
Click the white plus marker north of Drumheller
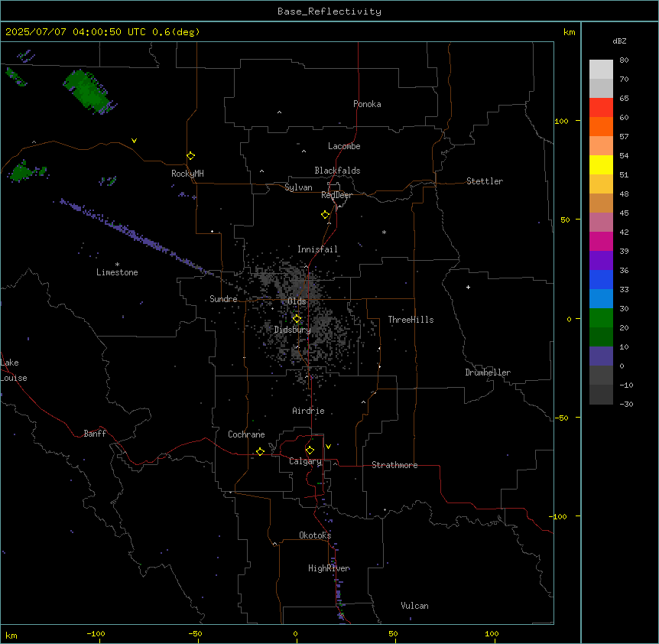[x=468, y=287]
